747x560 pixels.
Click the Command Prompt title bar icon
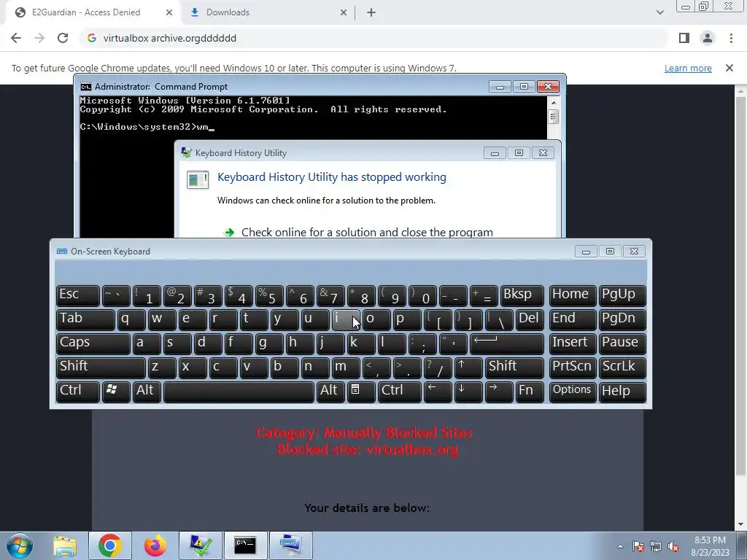pyautogui.click(x=86, y=87)
